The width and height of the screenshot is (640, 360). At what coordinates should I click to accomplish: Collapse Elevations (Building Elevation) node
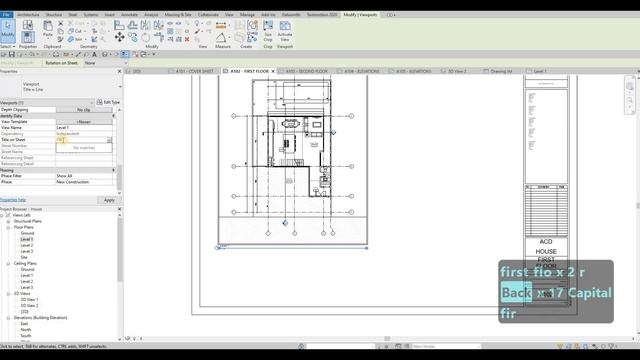point(8,318)
